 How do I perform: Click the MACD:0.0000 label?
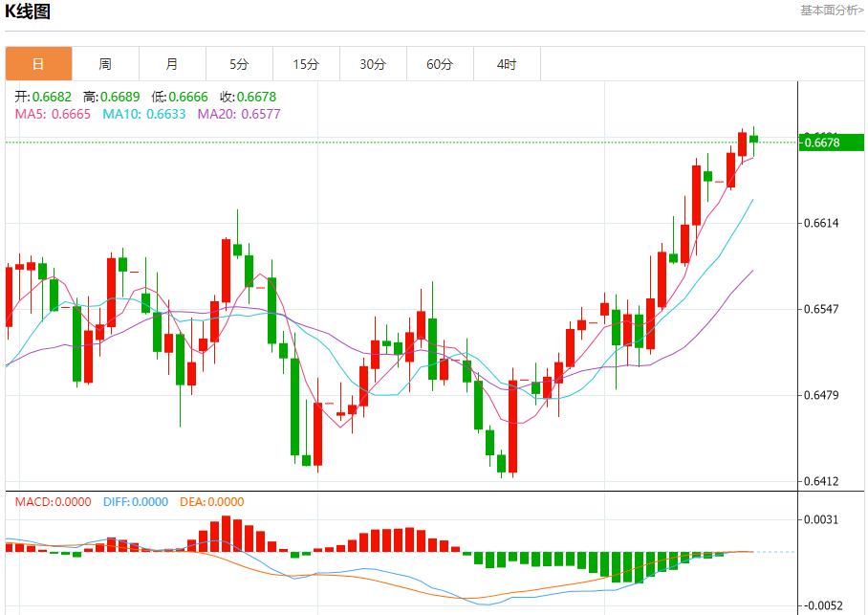pyautogui.click(x=54, y=501)
